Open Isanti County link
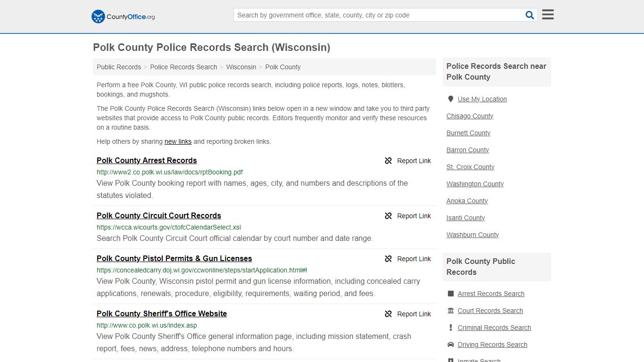Viewport: 644px width, 362px height. [x=466, y=218]
